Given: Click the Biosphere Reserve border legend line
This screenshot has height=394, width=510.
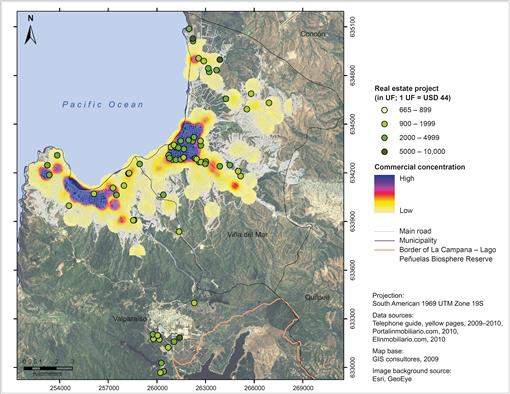Looking at the screenshot, I should 384,250.
